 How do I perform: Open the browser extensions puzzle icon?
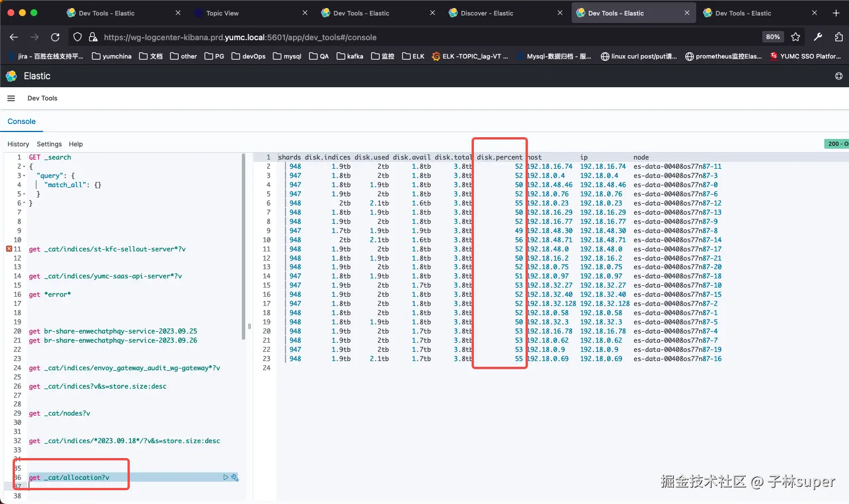click(839, 37)
